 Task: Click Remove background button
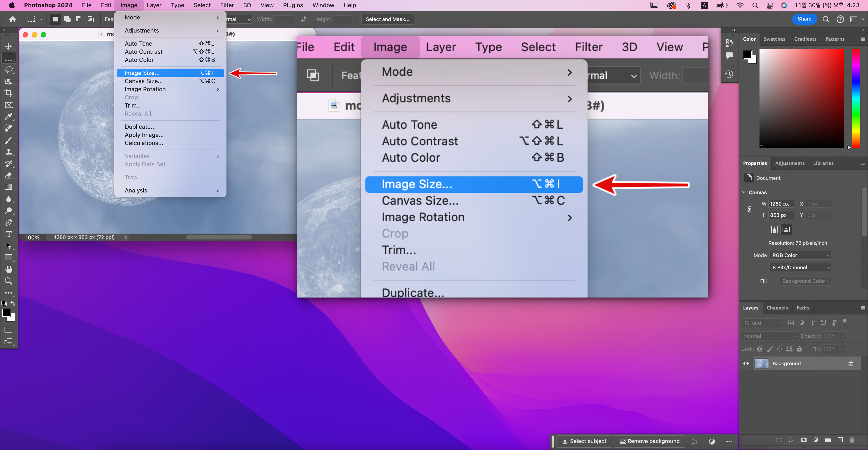(x=650, y=441)
